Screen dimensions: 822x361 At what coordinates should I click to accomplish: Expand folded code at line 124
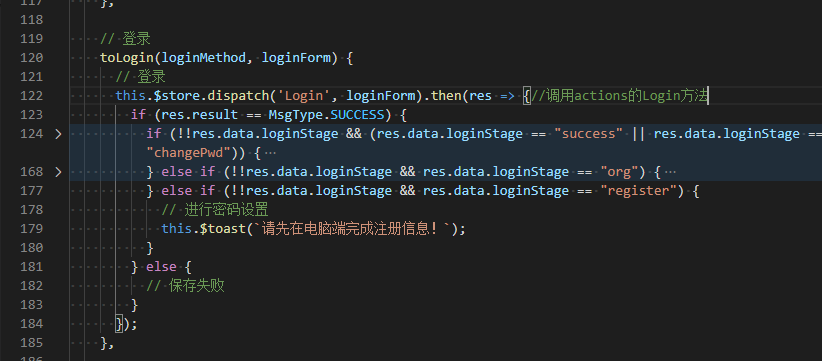(x=58, y=134)
